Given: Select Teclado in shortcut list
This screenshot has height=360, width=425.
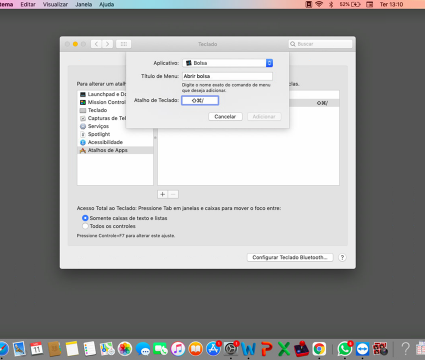Looking at the screenshot, I should tap(102, 110).
